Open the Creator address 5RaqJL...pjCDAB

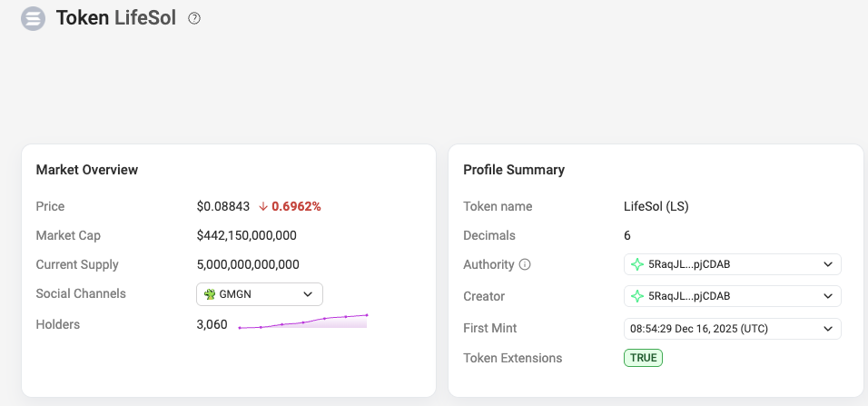689,296
